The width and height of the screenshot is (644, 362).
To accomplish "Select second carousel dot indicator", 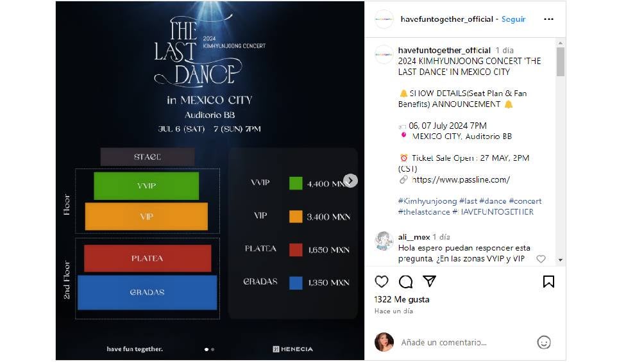I will coord(213,349).
